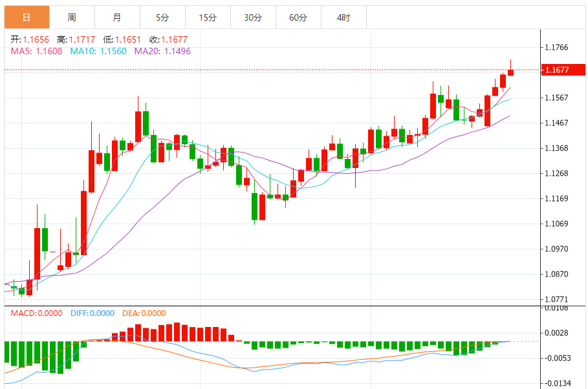Click the 1.0870 price axis label

[556, 274]
